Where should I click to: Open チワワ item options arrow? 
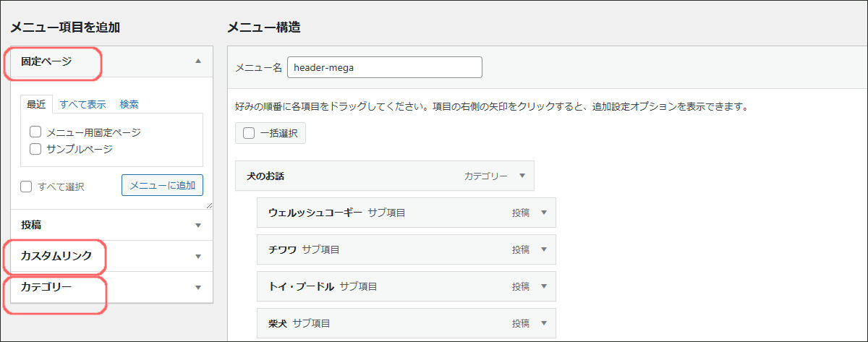[543, 249]
